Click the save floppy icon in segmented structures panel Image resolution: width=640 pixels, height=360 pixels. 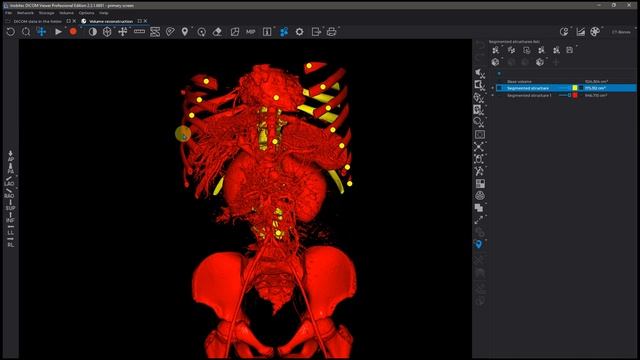[x=569, y=50]
